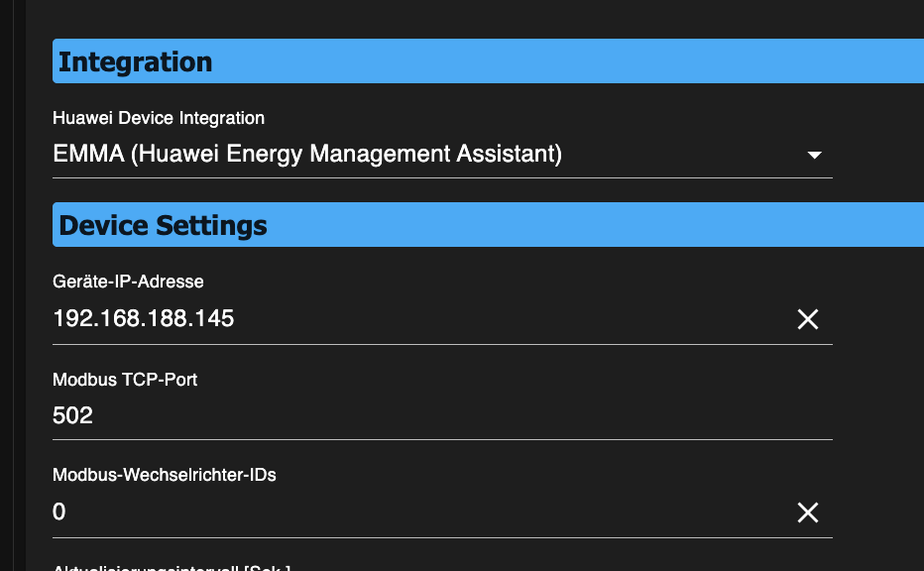Screen dimensions: 924x571
Task: Click the "Device Settings" heading text
Action: coord(164,225)
